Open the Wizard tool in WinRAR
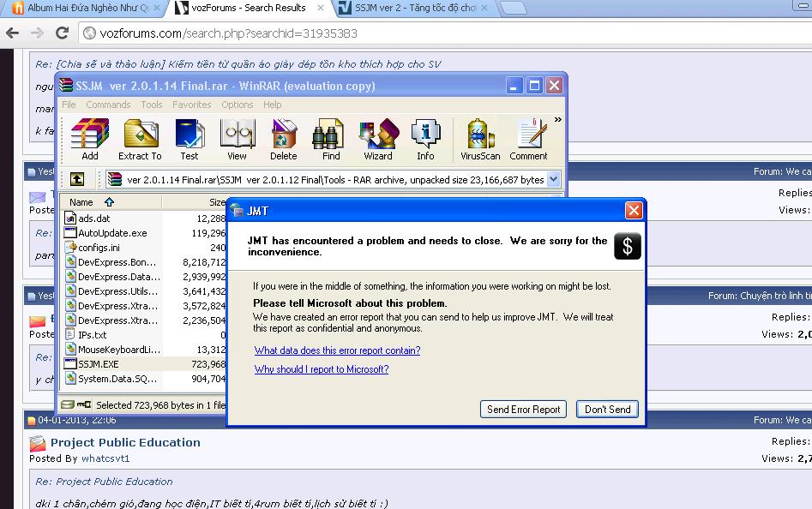The height and width of the screenshot is (509, 812). (x=378, y=139)
